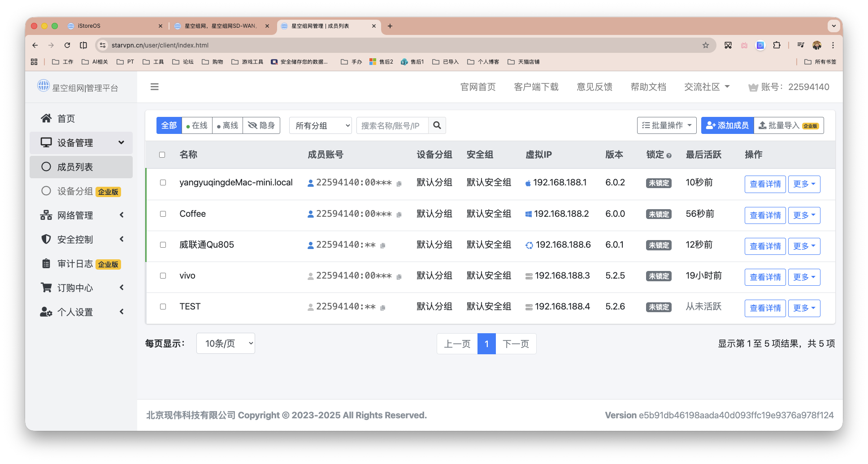Click the 添加成员 button

[727, 125]
